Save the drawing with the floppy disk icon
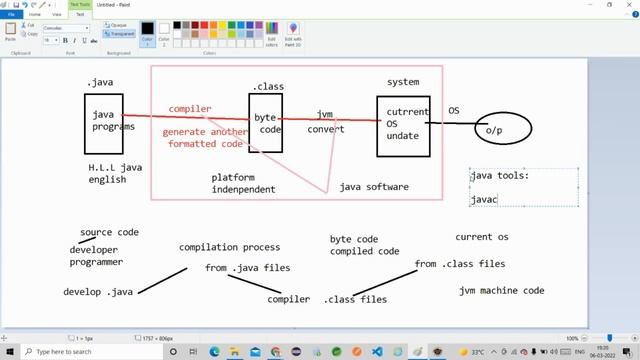640x360 pixels. (16, 5)
